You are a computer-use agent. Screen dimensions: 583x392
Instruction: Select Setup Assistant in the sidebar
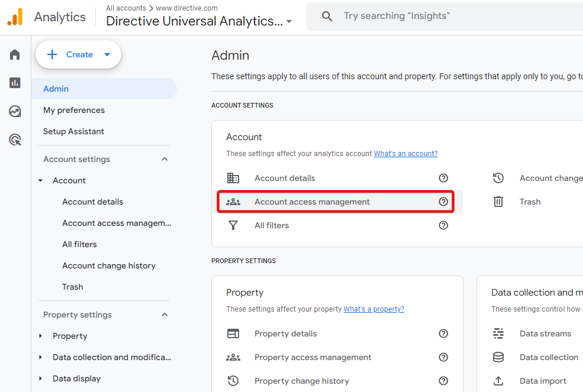pyautogui.click(x=73, y=131)
